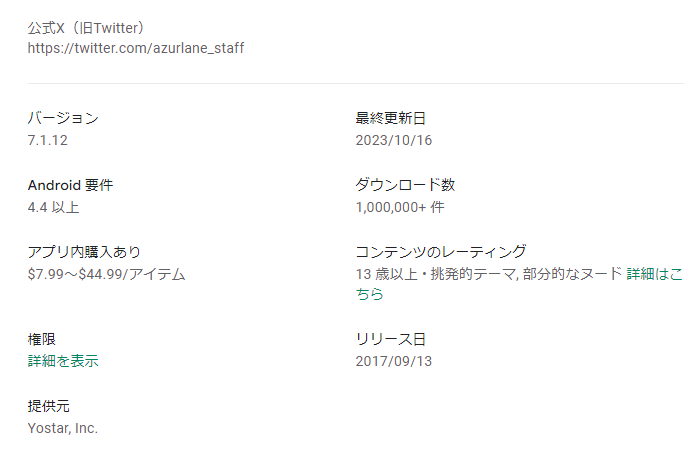Click the $7.99～$44.99/アイテム price range

[x=107, y=273]
